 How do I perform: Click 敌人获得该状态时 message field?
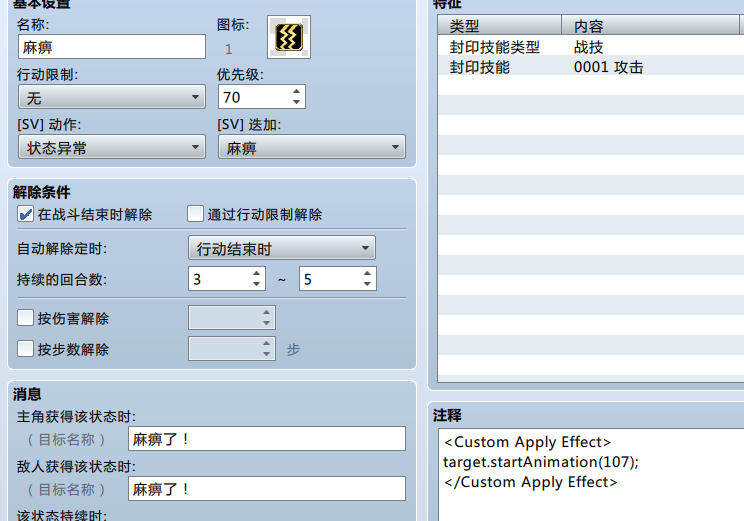click(x=267, y=488)
